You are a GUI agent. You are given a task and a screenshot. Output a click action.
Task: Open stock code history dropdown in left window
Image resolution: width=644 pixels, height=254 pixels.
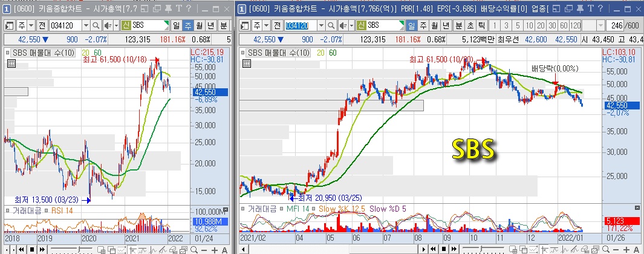pos(86,25)
